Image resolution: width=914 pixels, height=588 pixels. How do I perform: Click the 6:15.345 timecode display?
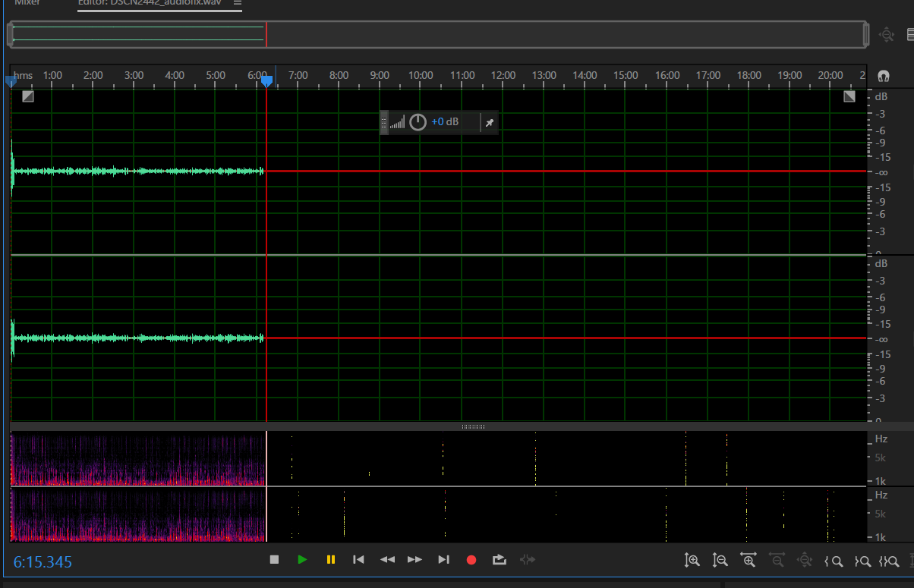(43, 562)
